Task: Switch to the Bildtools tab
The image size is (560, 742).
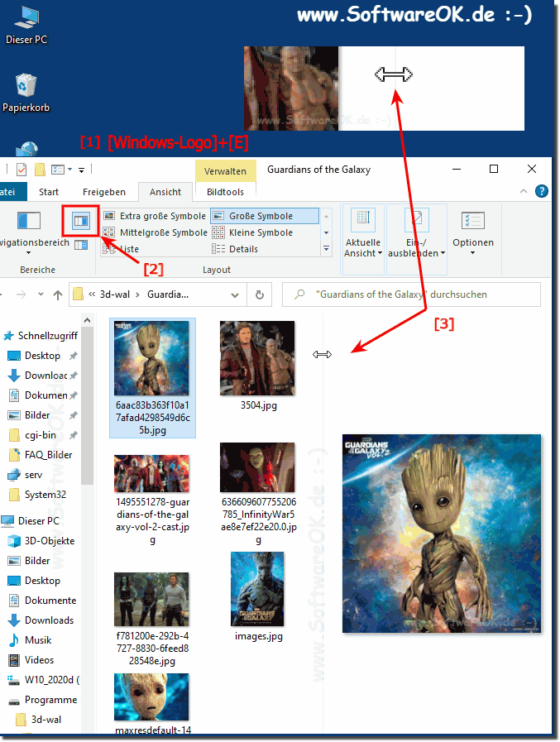Action: coord(225,192)
